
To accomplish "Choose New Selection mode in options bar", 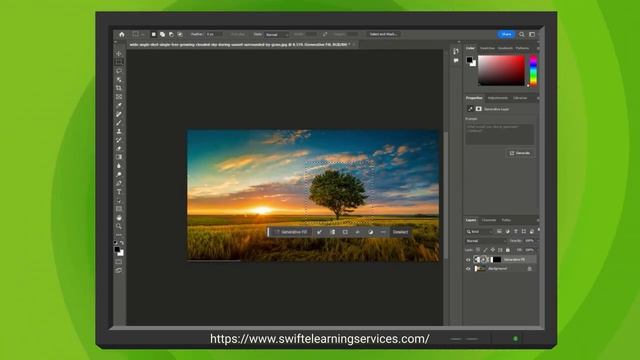I will point(153,34).
